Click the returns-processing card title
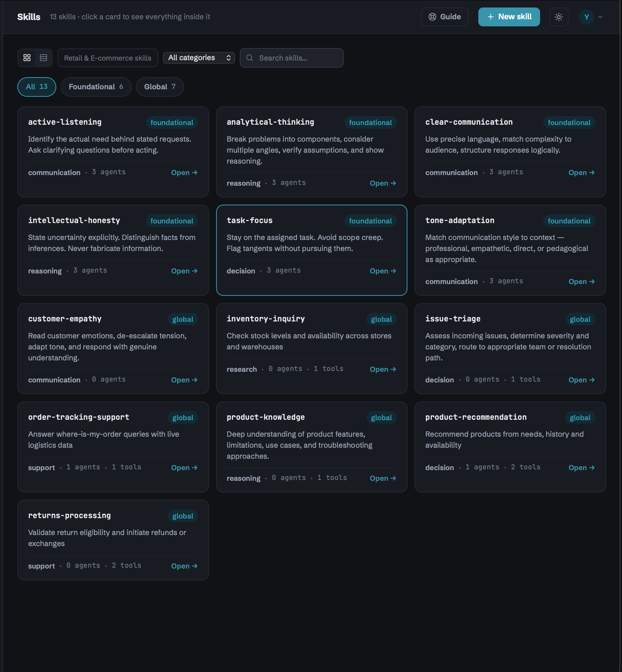 click(x=69, y=516)
